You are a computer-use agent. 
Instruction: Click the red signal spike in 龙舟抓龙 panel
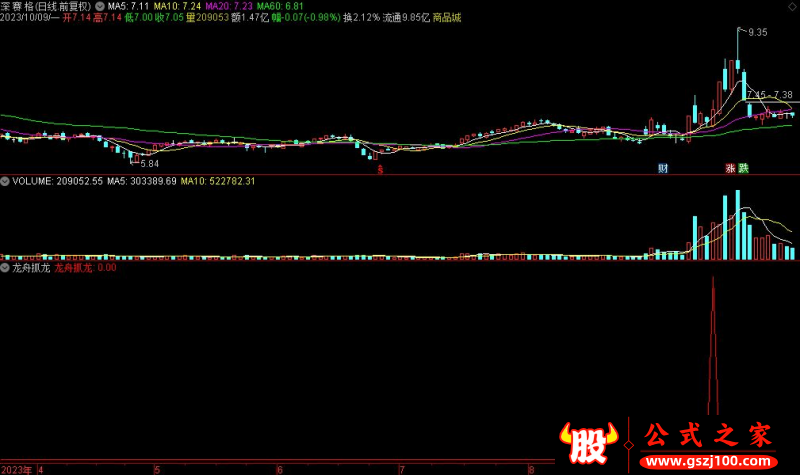tap(713, 347)
